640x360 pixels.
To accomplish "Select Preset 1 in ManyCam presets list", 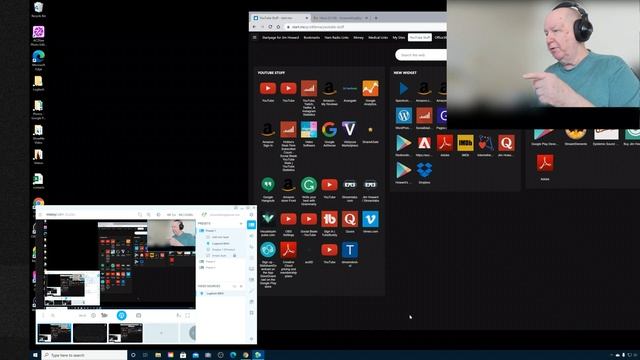I will click(211, 231).
